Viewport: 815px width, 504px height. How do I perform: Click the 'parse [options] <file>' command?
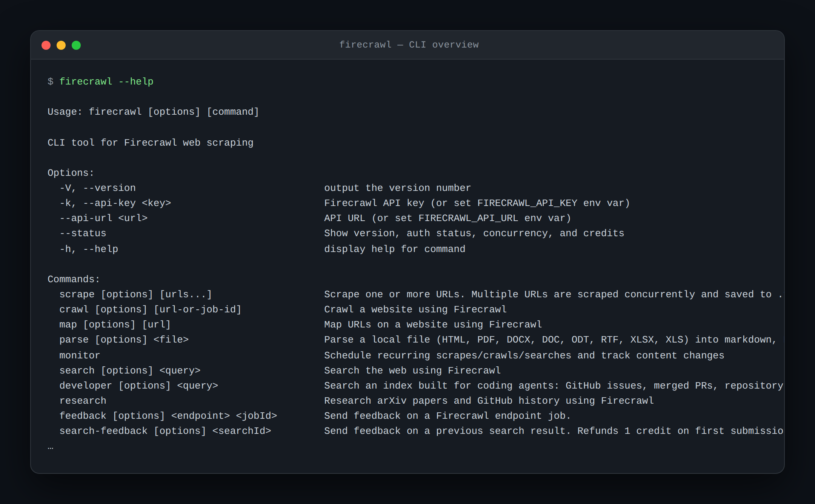pos(124,340)
